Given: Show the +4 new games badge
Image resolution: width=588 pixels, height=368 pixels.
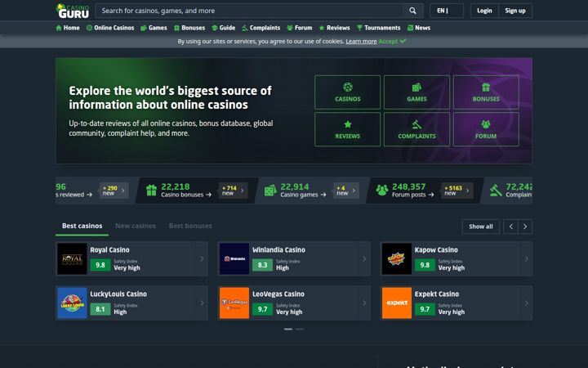Looking at the screenshot, I should click(x=346, y=191).
